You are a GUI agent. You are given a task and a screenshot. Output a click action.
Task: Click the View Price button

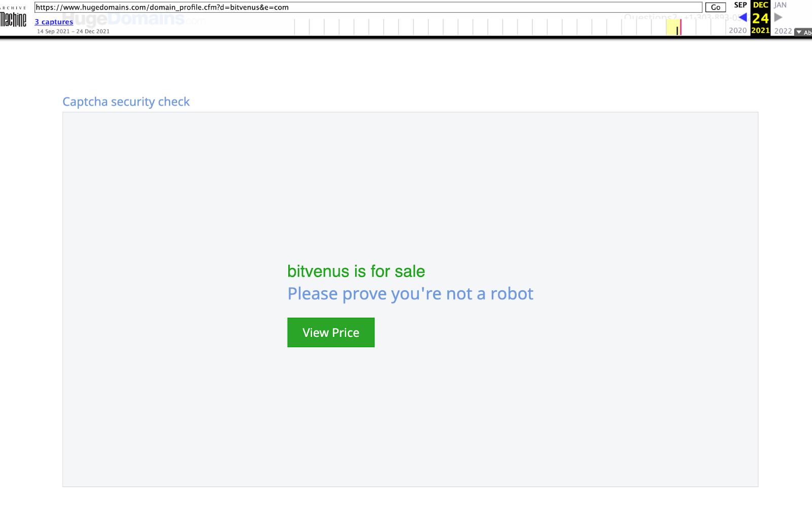coord(331,332)
